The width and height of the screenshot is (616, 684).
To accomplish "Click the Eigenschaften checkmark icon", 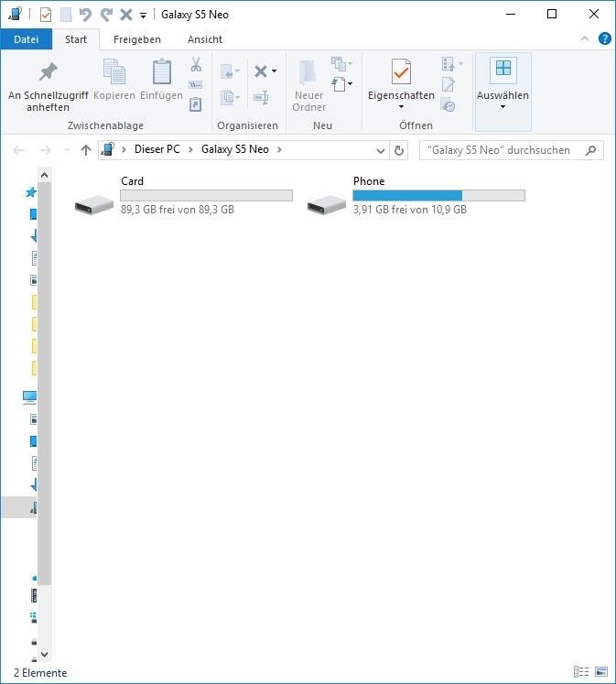I will (x=401, y=71).
